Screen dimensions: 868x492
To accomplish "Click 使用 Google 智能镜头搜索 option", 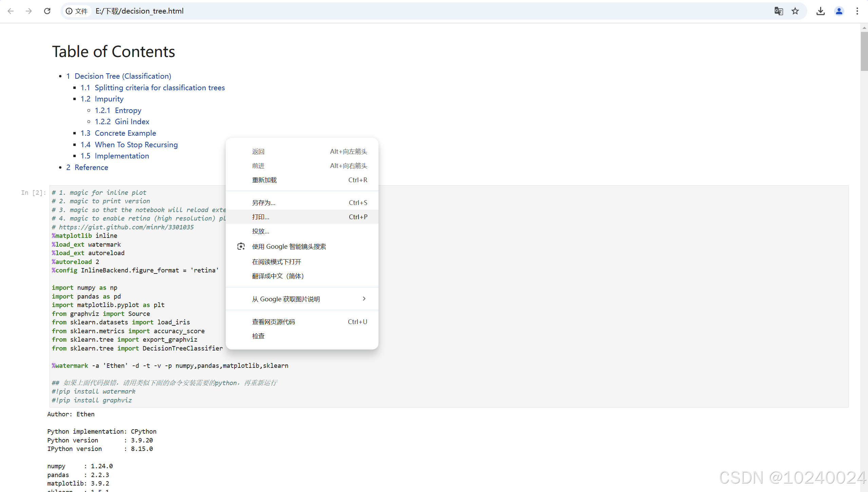I will coord(289,246).
